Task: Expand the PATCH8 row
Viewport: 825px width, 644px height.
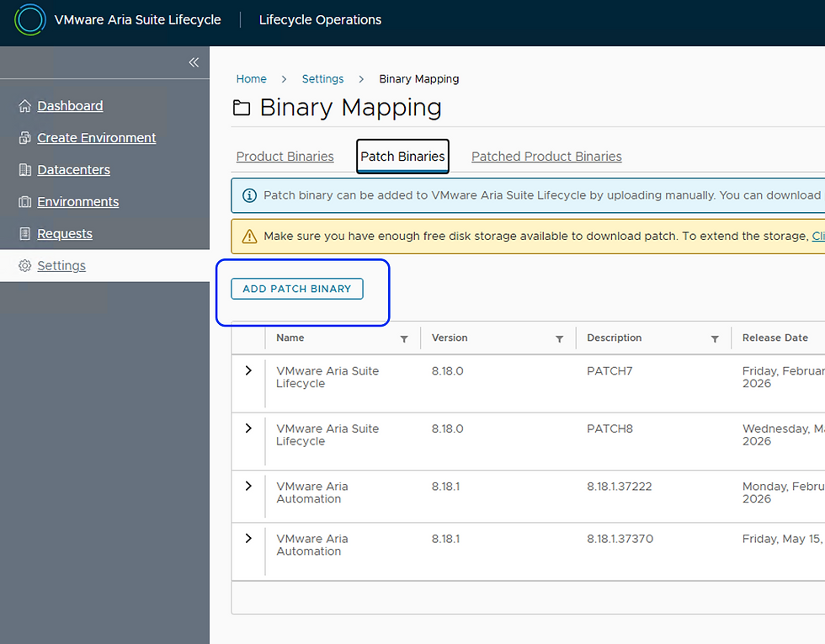Action: coord(248,428)
